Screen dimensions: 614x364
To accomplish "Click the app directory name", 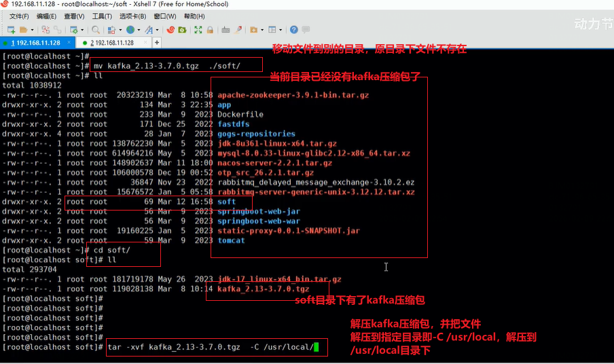I will pyautogui.click(x=224, y=105).
